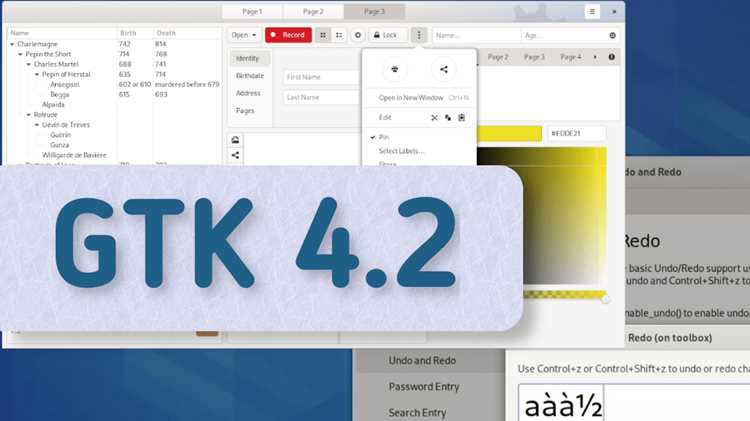Click the yellow color swatch bar

(510, 133)
